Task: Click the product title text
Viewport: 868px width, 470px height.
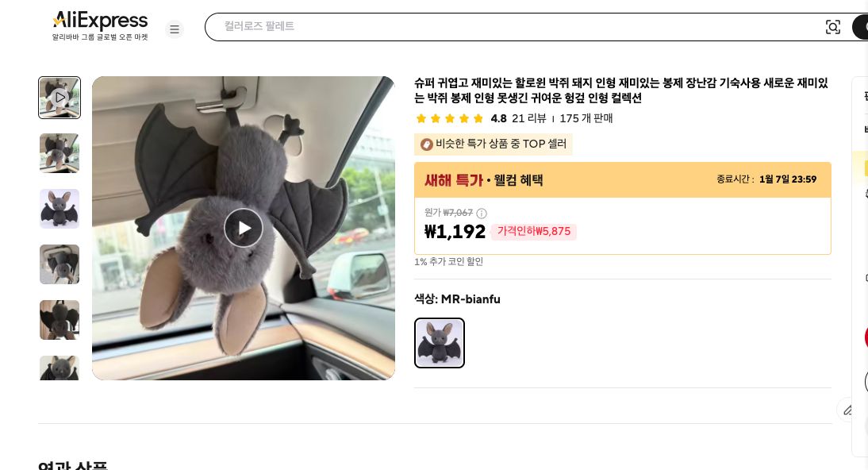Action: click(621, 91)
